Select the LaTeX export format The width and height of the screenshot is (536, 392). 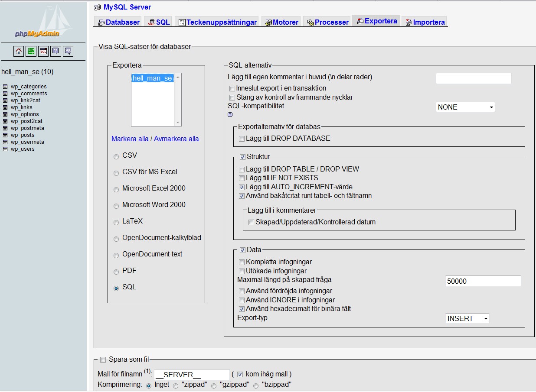click(116, 223)
